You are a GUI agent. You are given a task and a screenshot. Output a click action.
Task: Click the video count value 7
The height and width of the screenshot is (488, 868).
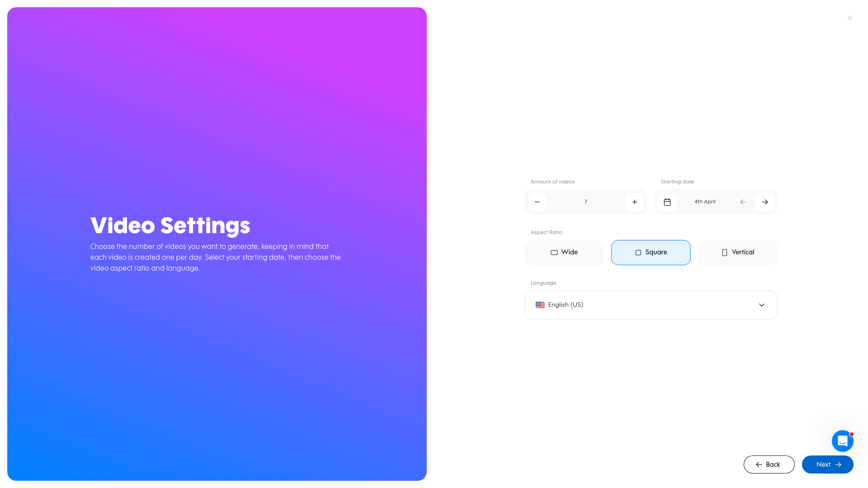[x=585, y=202]
